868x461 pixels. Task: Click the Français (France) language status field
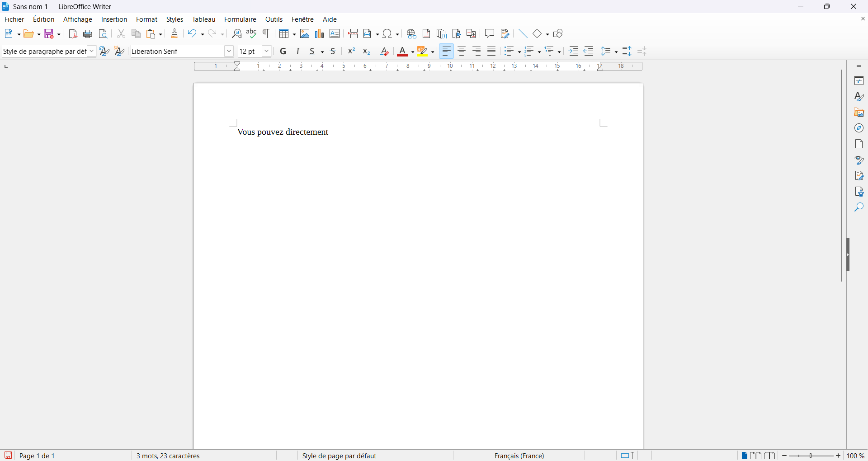pyautogui.click(x=519, y=456)
